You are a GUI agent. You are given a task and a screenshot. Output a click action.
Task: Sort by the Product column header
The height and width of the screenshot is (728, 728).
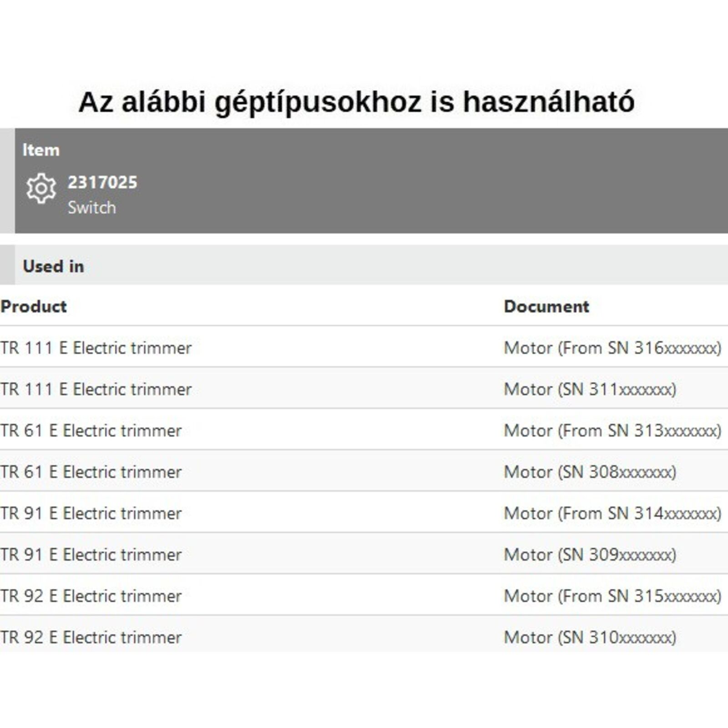pyautogui.click(x=34, y=307)
